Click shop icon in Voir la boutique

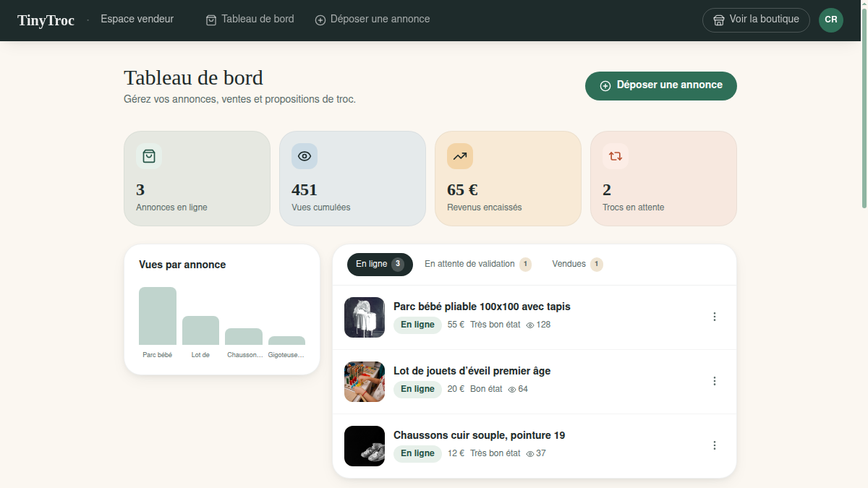pyautogui.click(x=719, y=20)
